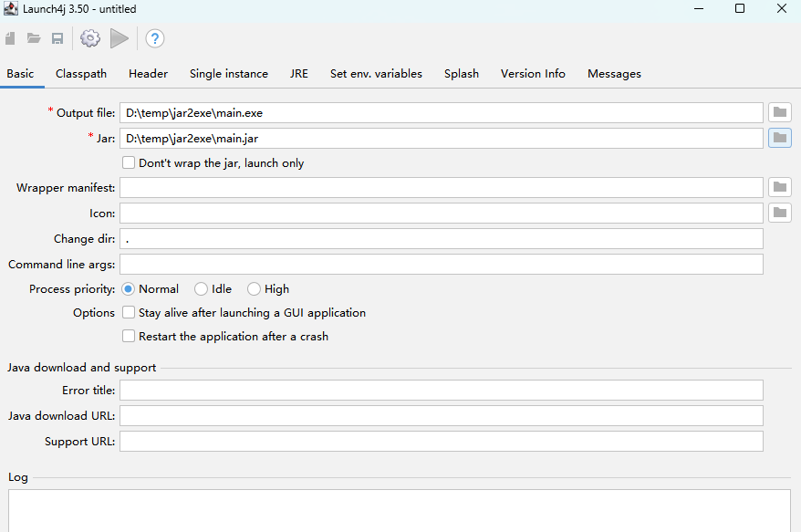Switch to the Splash tab

coord(462,74)
